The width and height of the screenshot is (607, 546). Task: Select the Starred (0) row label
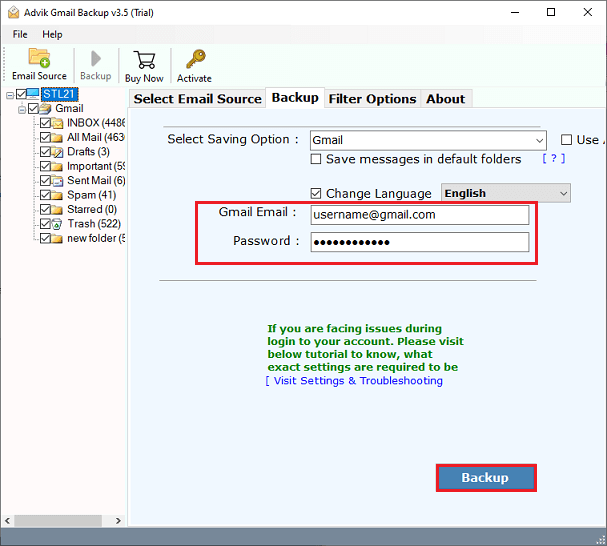92,209
